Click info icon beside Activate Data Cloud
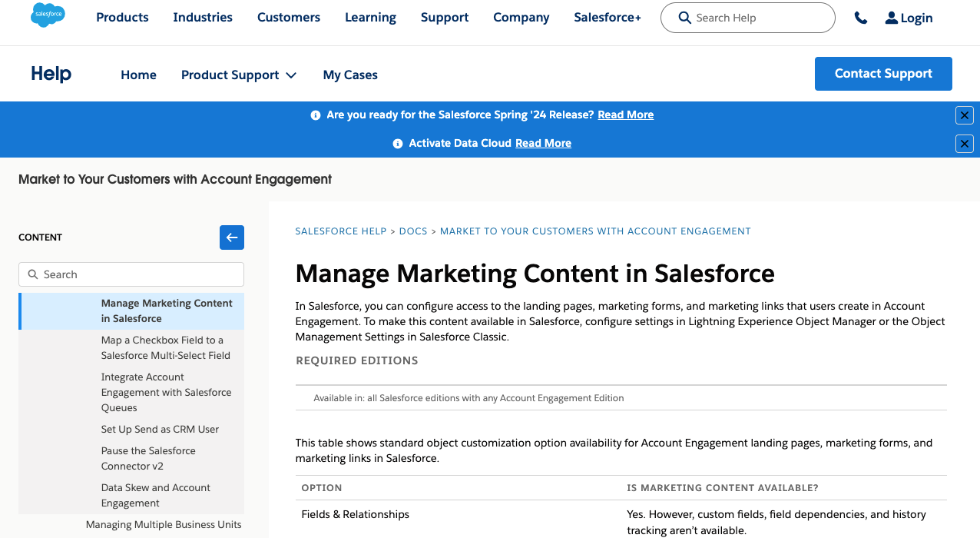Screen dimensions: 980x538 (398, 144)
